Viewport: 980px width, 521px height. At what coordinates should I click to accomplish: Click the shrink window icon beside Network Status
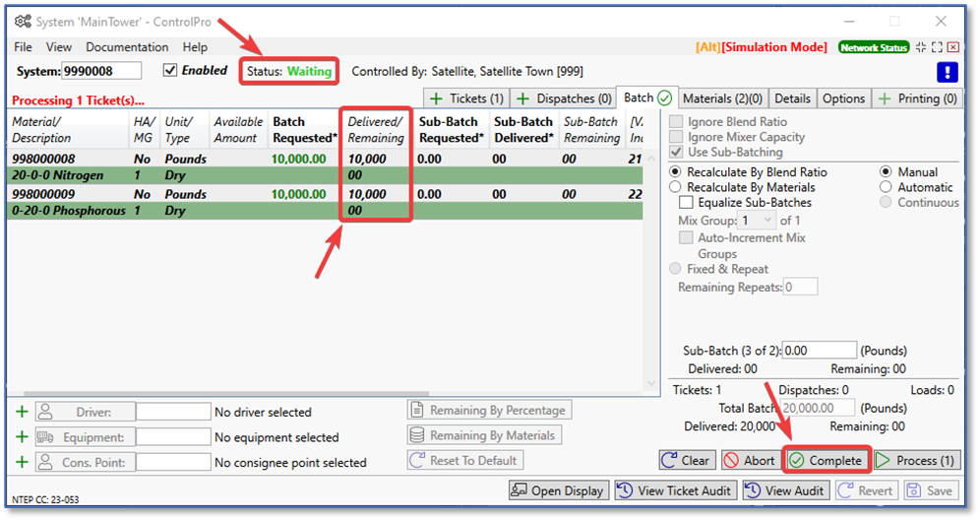(x=920, y=47)
